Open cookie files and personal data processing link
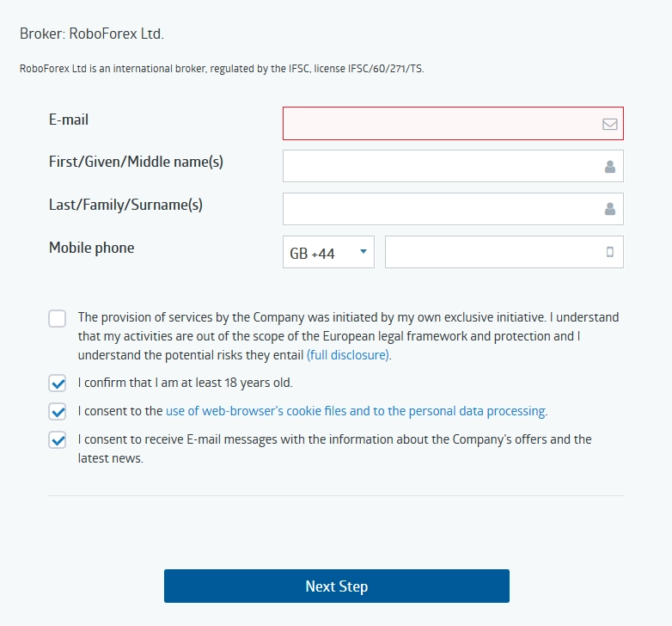672x626 pixels. click(356, 411)
